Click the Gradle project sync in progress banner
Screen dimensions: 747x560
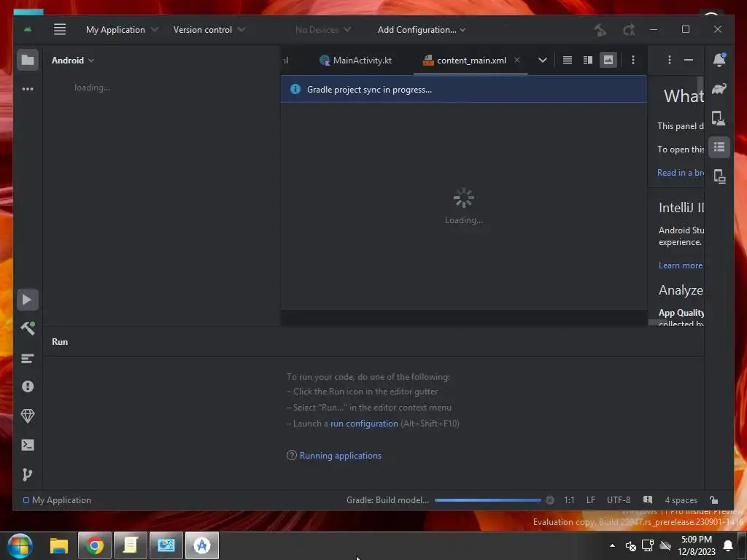click(x=463, y=89)
